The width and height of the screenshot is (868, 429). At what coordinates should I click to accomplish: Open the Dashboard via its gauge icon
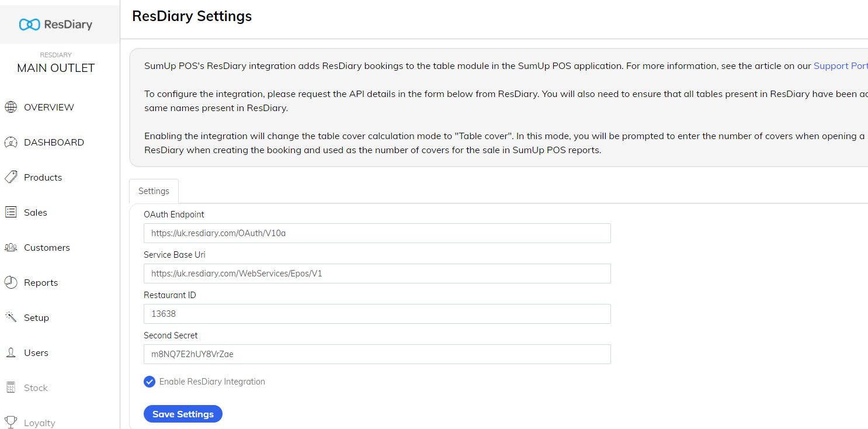[x=12, y=142]
